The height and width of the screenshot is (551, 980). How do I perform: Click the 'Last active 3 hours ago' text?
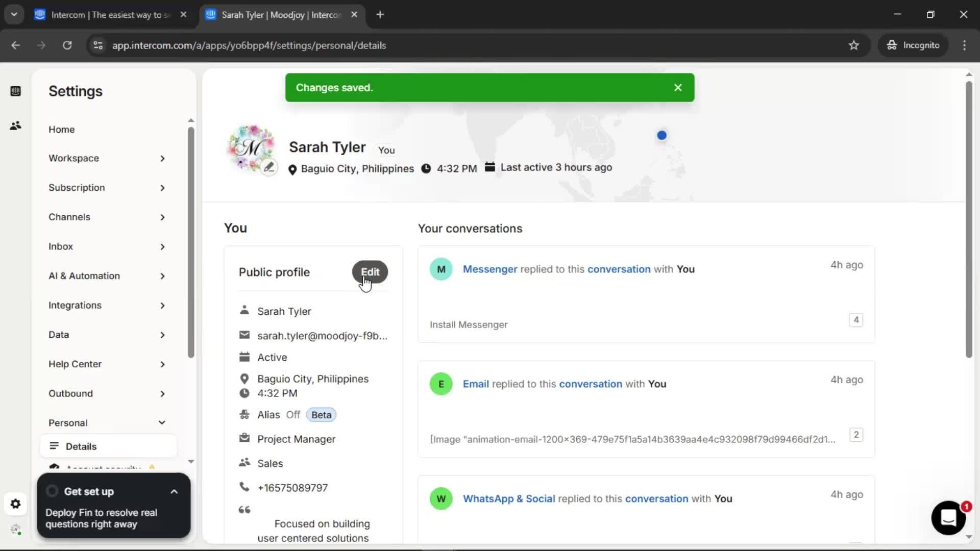[x=556, y=168]
